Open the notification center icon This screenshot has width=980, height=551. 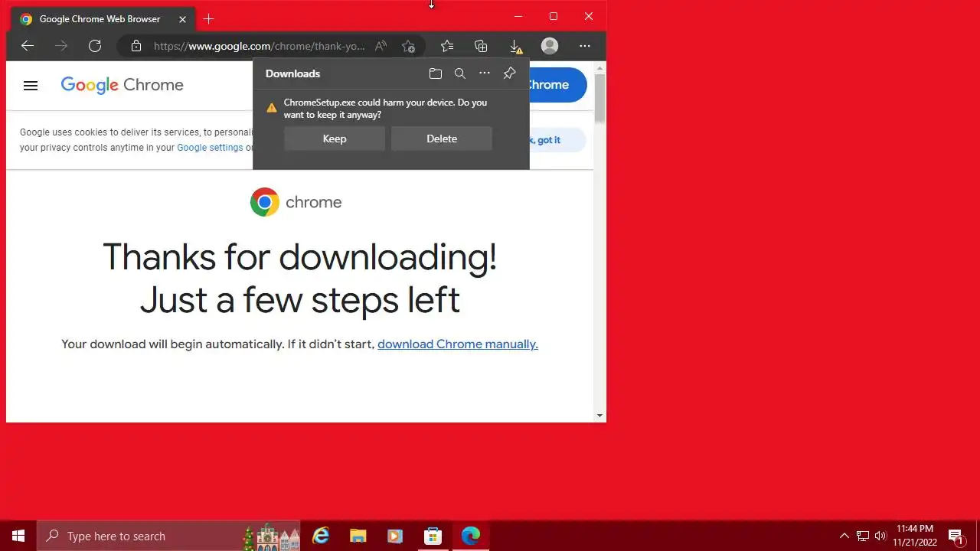click(955, 536)
